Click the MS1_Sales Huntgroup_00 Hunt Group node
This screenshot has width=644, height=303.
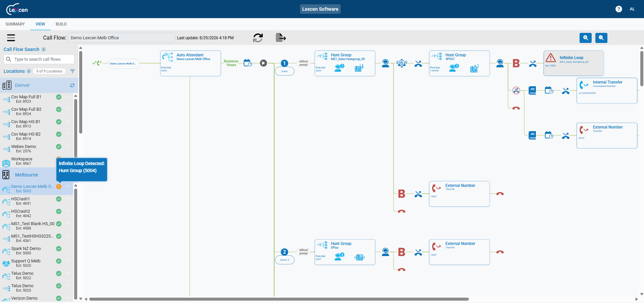pyautogui.click(x=345, y=63)
